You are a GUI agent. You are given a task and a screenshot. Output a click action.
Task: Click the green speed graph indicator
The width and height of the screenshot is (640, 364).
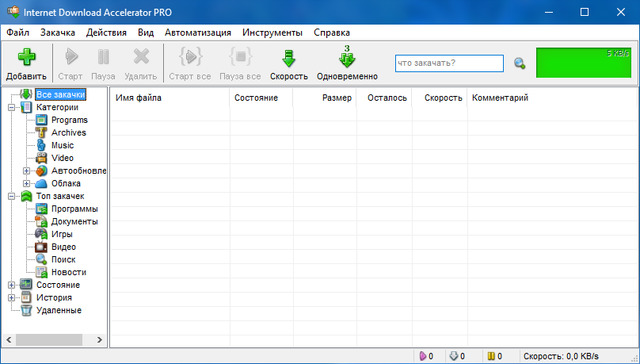pyautogui.click(x=584, y=62)
